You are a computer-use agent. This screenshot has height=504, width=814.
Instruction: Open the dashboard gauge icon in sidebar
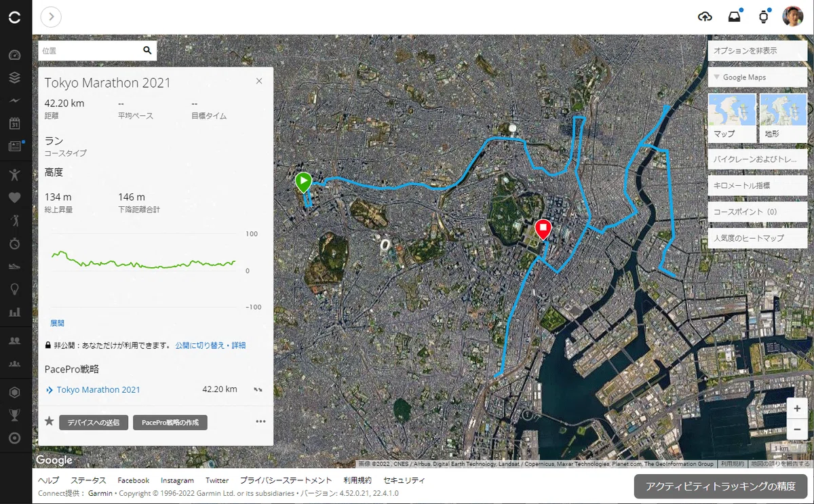click(x=14, y=56)
